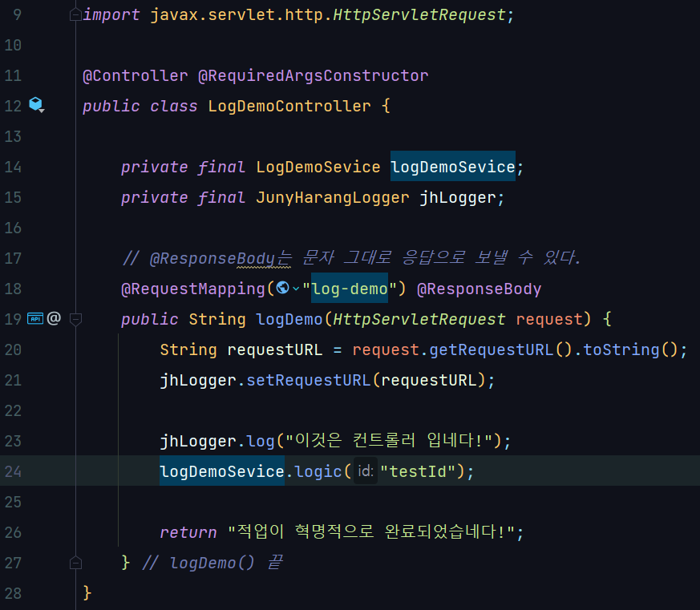Click the @Controller annotation
700x610 pixels.
tap(136, 75)
